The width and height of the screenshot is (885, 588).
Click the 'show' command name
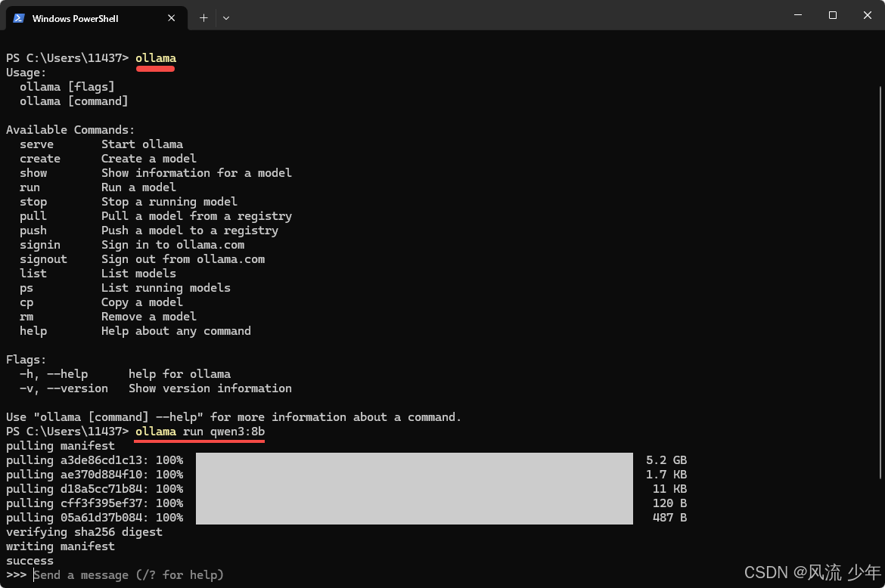pyautogui.click(x=33, y=173)
